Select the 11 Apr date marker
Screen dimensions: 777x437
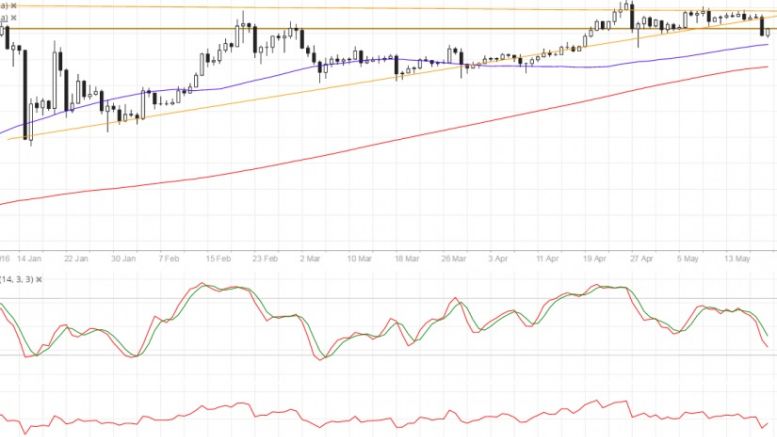pyautogui.click(x=548, y=258)
